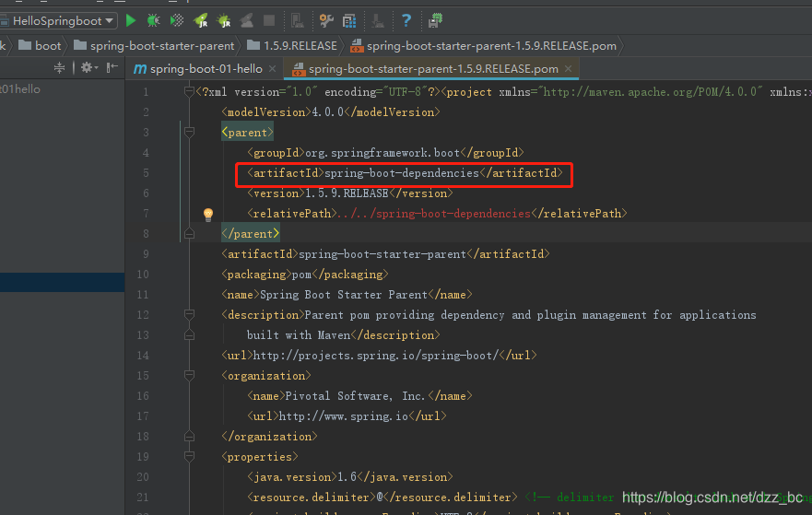
Task: Click the opening properties tag on line 19
Action: (x=260, y=457)
